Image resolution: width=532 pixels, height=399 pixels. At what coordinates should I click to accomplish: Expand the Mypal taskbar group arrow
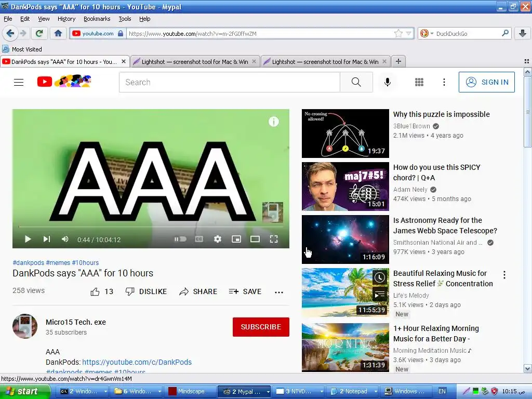(x=268, y=392)
